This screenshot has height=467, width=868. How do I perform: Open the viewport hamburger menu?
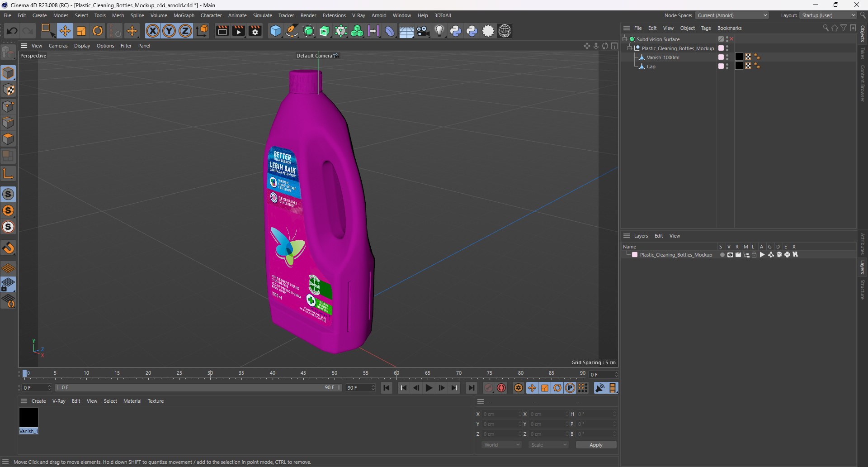[x=24, y=46]
